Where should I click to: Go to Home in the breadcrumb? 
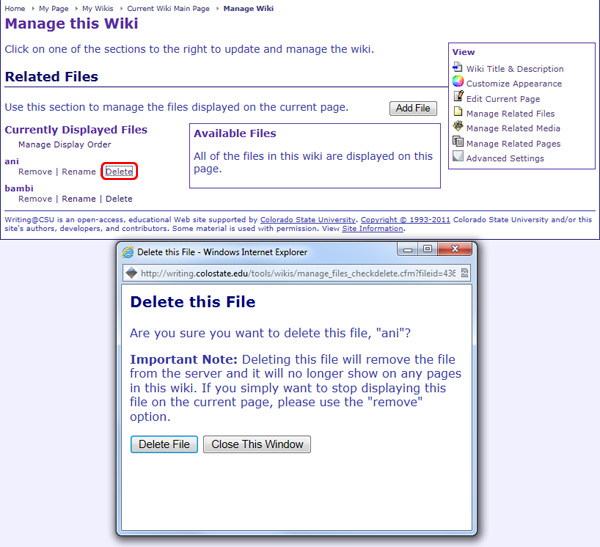(14, 8)
